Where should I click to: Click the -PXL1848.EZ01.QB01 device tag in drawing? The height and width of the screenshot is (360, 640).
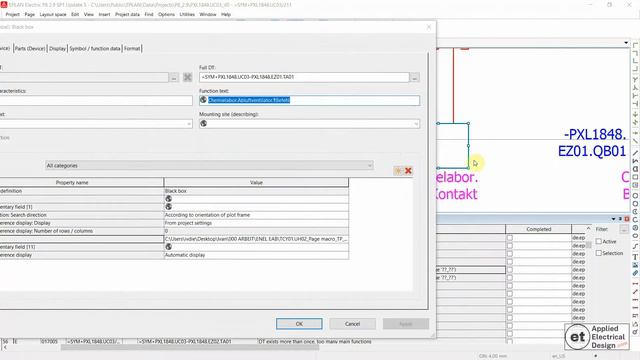[592, 142]
